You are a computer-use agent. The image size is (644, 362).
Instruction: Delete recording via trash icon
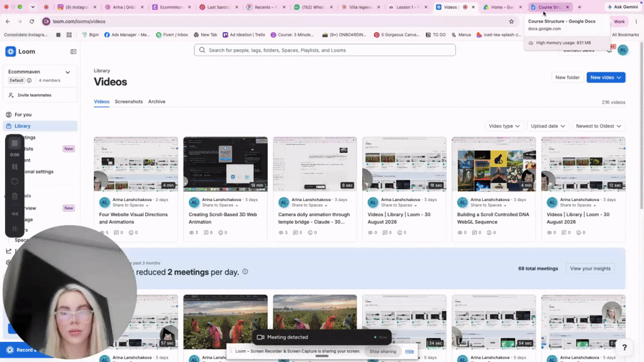click(15, 196)
